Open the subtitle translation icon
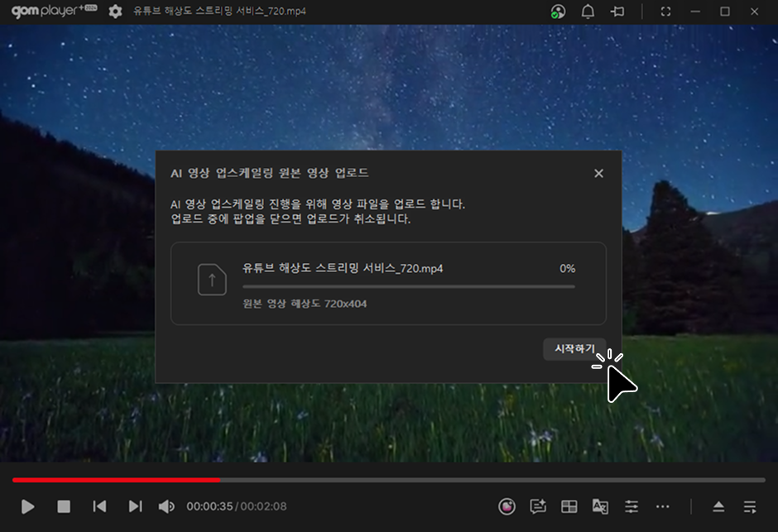The image size is (778, 532). [600, 506]
